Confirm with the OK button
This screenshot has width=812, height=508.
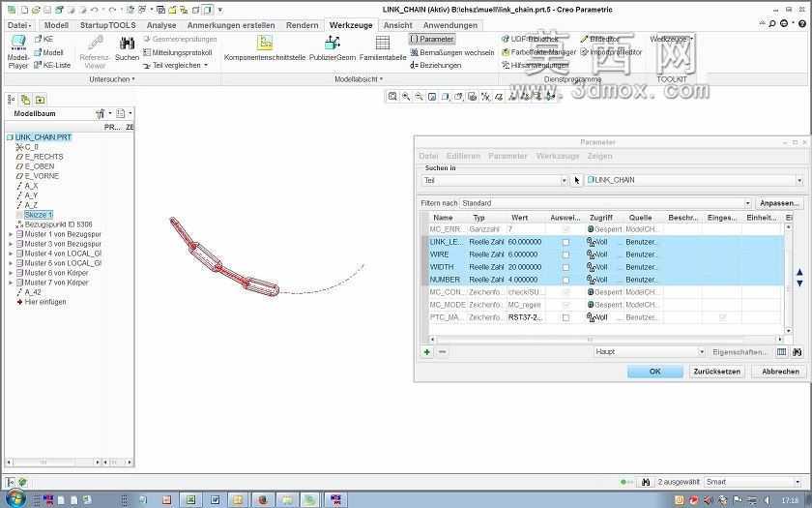tap(655, 372)
